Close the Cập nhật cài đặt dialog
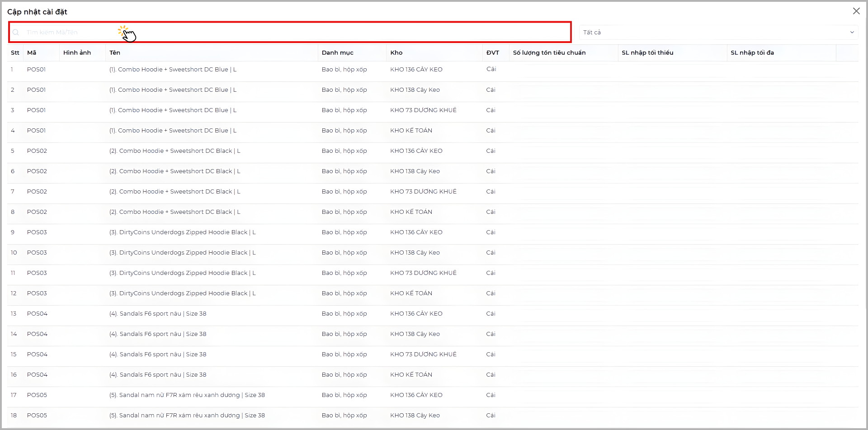The image size is (868, 430). tap(856, 11)
